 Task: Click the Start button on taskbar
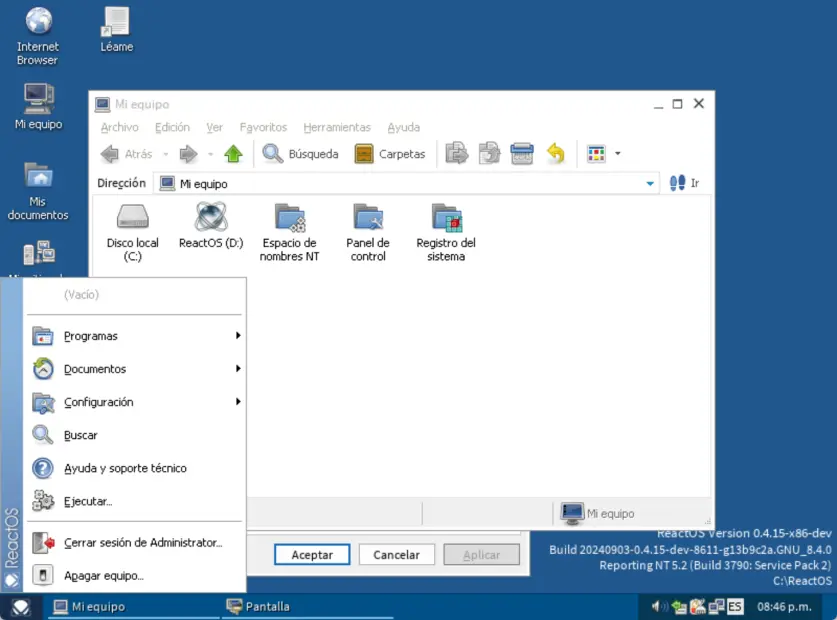click(x=21, y=607)
